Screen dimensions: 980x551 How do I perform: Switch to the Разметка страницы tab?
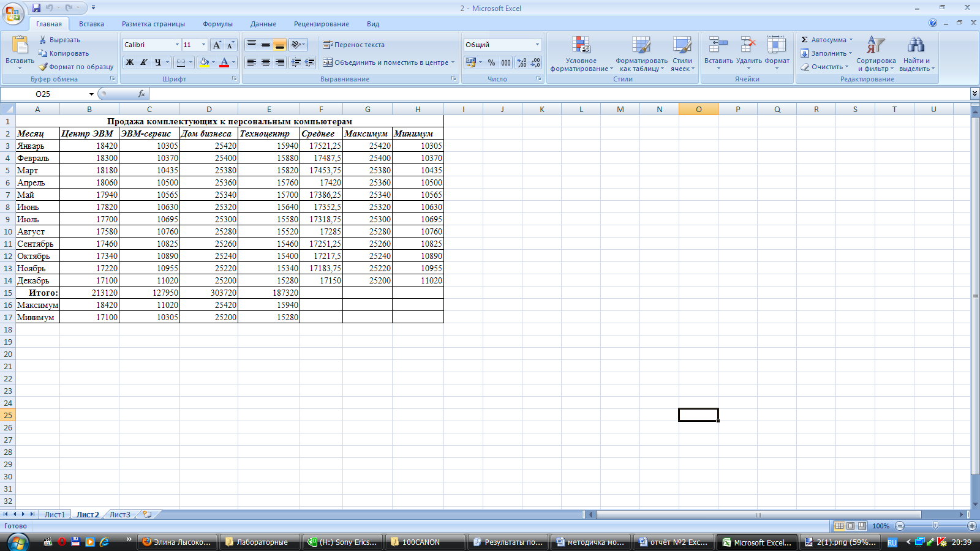(x=153, y=24)
